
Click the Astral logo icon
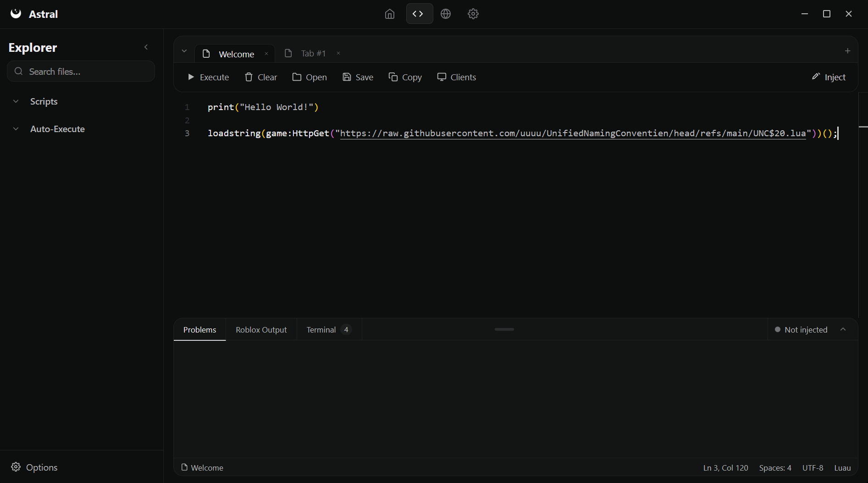(x=16, y=14)
